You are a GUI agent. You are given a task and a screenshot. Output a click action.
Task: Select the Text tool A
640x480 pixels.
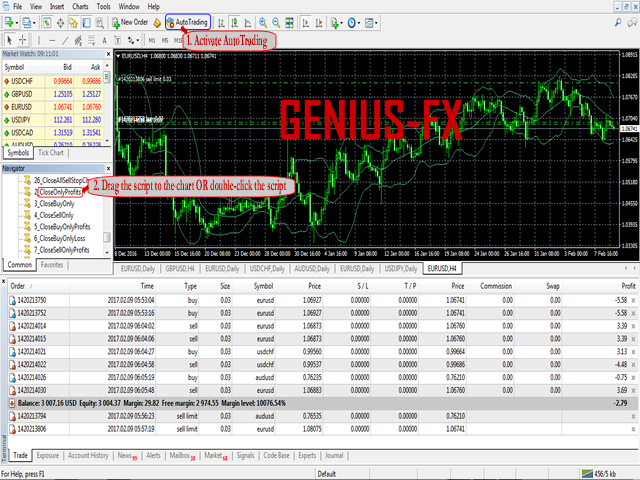point(104,40)
